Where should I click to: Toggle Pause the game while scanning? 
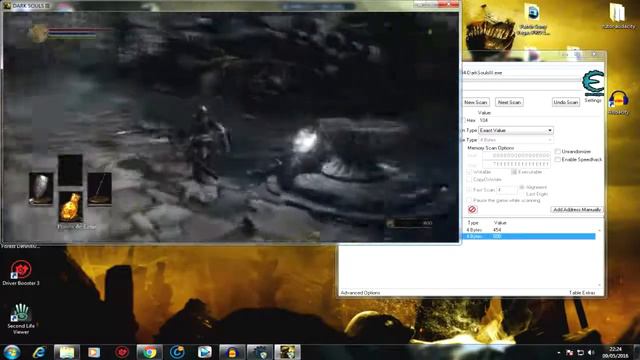tap(469, 200)
